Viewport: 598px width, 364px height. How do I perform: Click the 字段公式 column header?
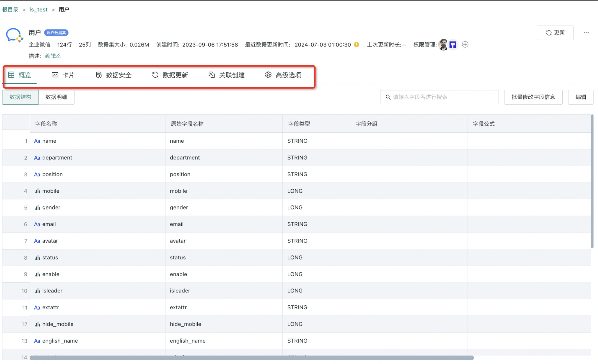(529, 124)
